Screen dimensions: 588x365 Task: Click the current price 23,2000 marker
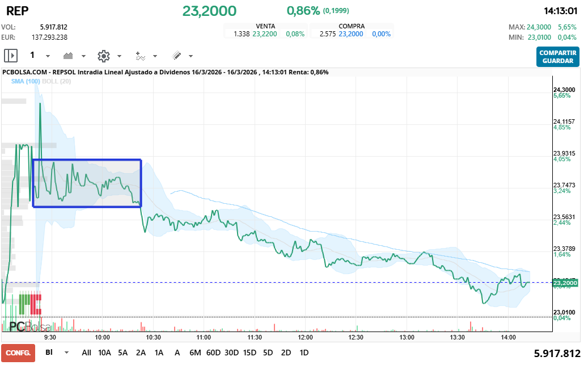coord(566,282)
